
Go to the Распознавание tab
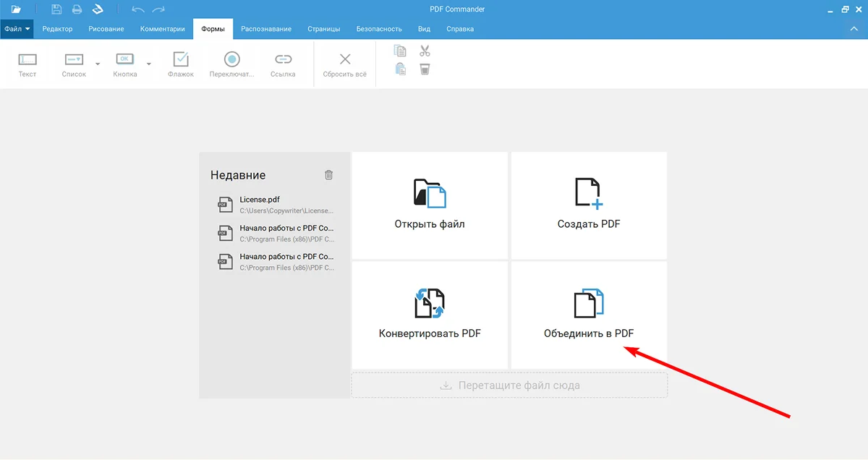(x=266, y=29)
